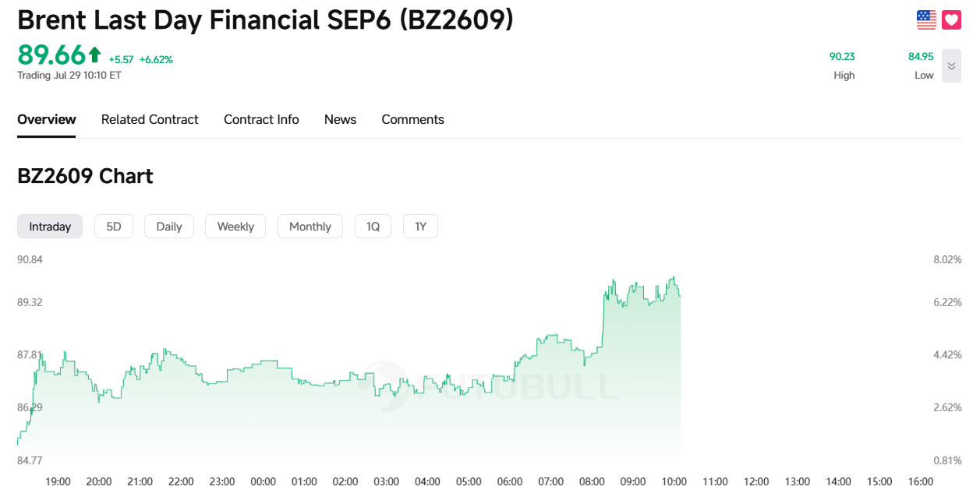Choose the 1Q chart period
Viewport: 980px width, 486px height.
coord(373,227)
